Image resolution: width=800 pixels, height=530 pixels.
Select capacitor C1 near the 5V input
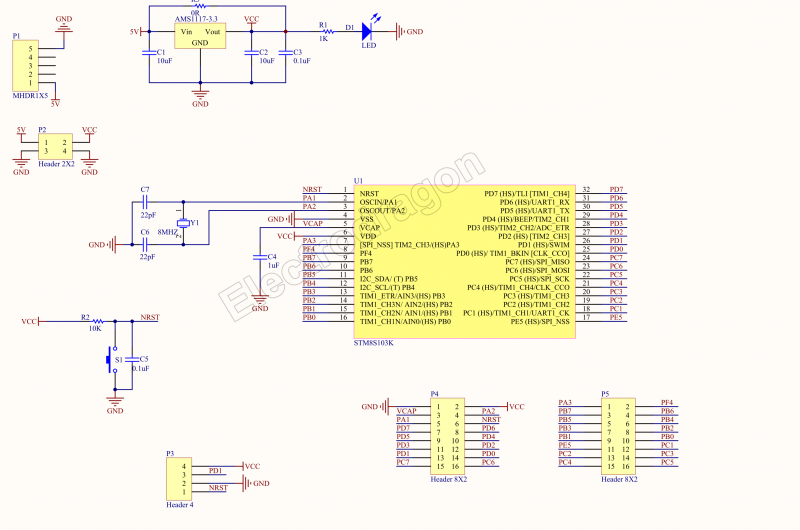point(149,53)
